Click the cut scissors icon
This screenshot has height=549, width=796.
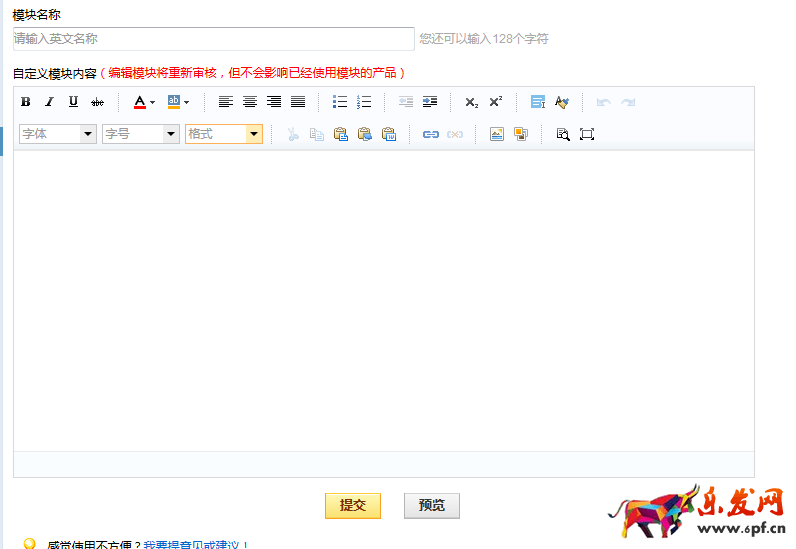tap(293, 134)
